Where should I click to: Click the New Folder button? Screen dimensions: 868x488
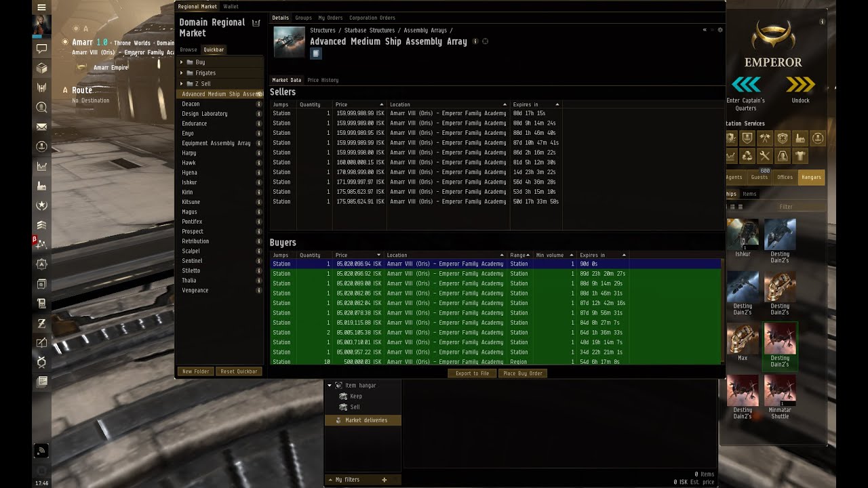195,371
